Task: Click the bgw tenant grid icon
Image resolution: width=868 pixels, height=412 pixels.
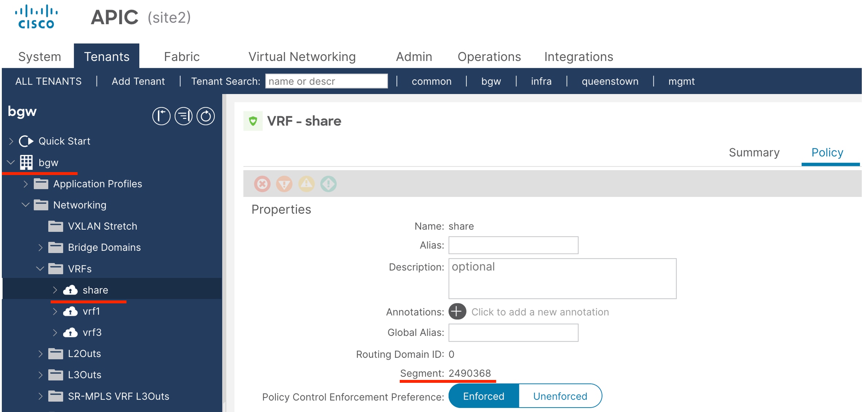Action: point(26,163)
